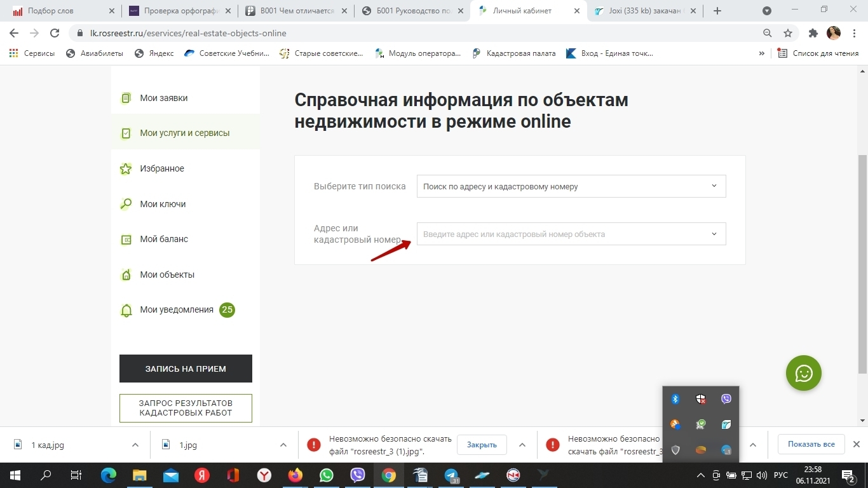Reload the current page
The image size is (868, 488).
pyautogui.click(x=55, y=33)
